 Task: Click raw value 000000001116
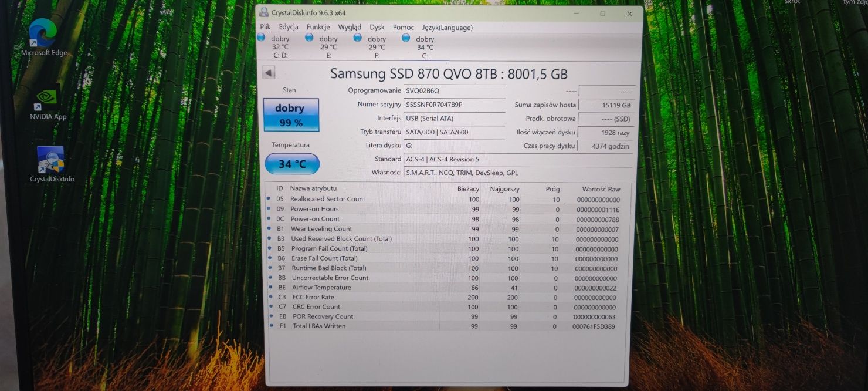coord(598,210)
